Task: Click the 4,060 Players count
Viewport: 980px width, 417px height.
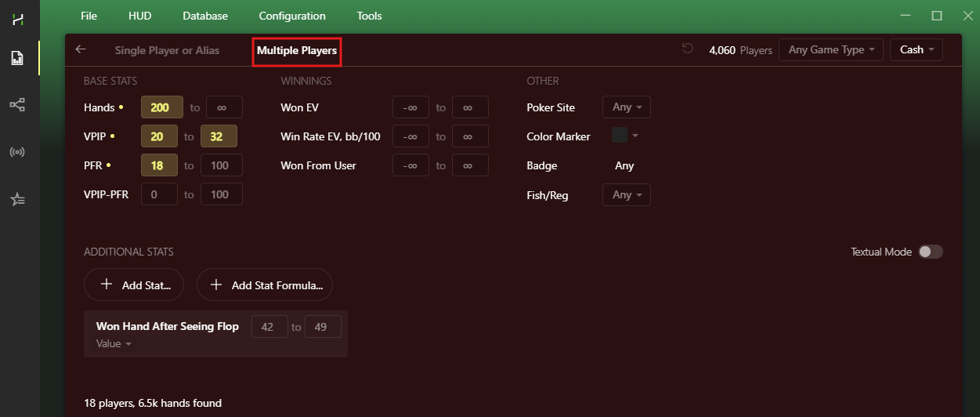Action: pyautogui.click(x=740, y=49)
